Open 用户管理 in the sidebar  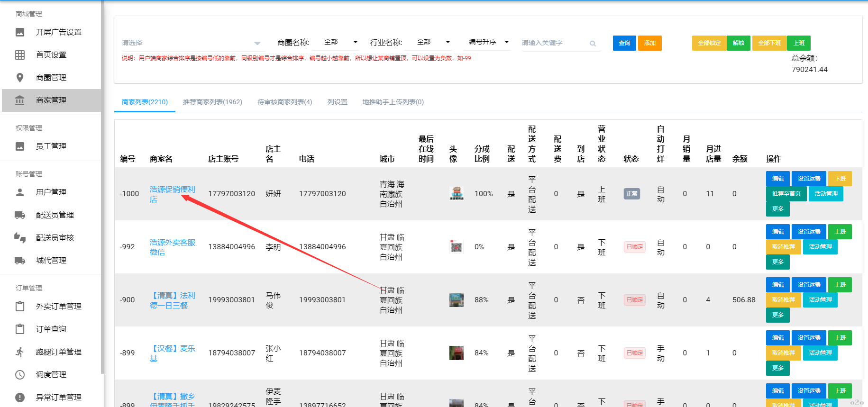tap(51, 192)
